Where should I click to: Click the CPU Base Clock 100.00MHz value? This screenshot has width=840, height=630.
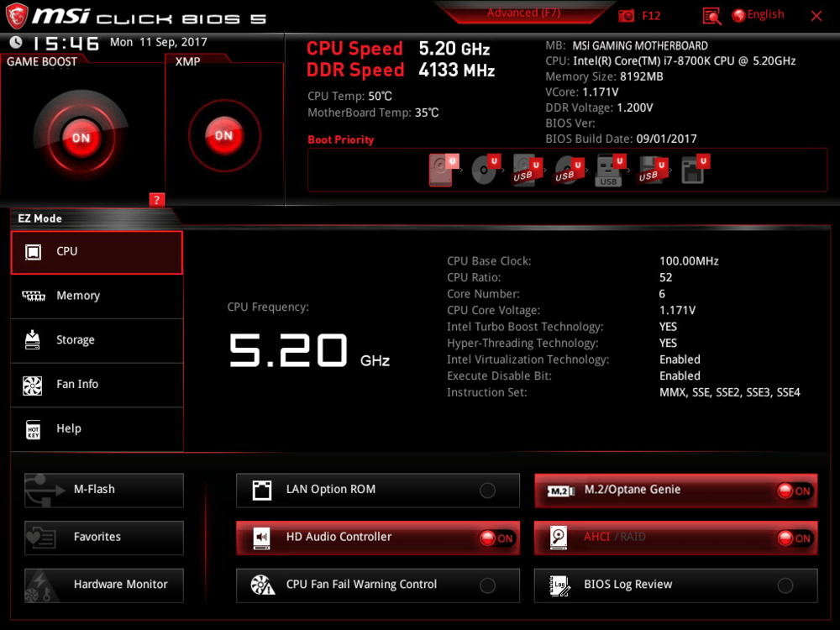[x=689, y=261]
